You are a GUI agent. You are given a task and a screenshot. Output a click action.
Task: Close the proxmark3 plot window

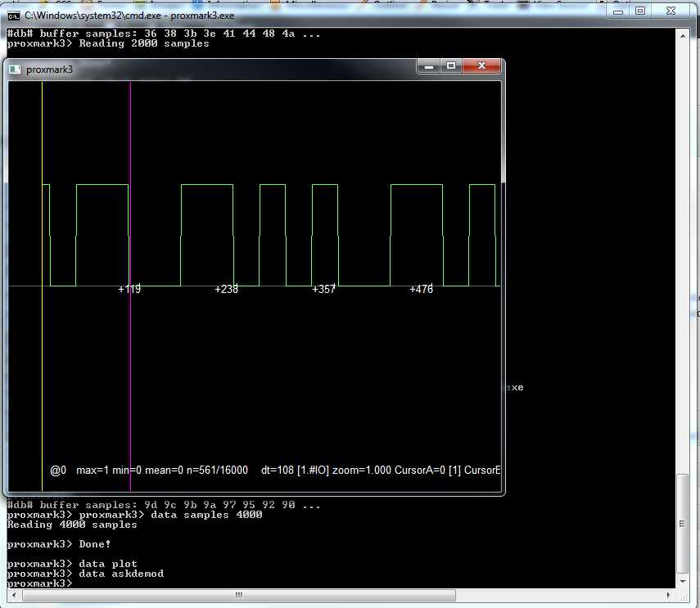coord(481,66)
